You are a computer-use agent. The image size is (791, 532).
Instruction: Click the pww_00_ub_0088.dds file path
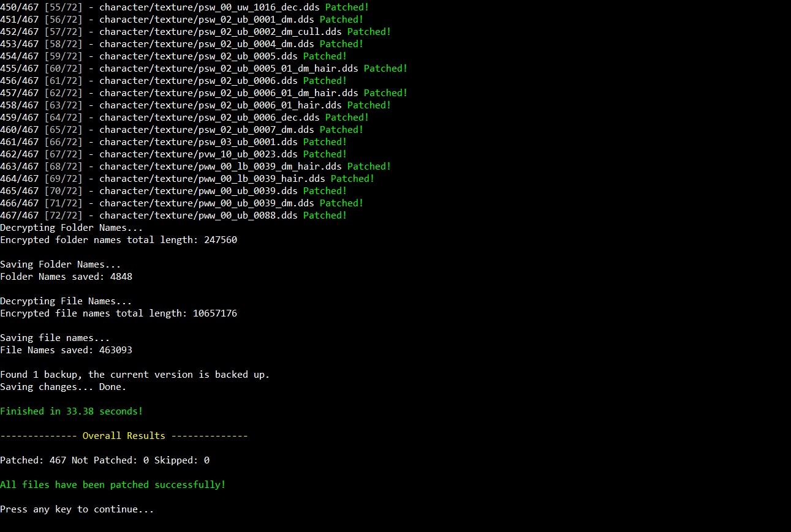click(198, 215)
